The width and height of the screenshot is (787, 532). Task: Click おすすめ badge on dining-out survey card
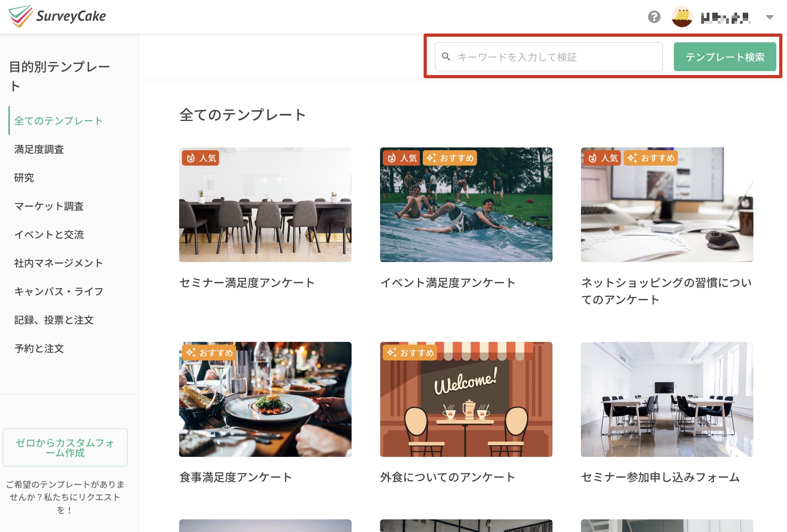click(x=410, y=353)
